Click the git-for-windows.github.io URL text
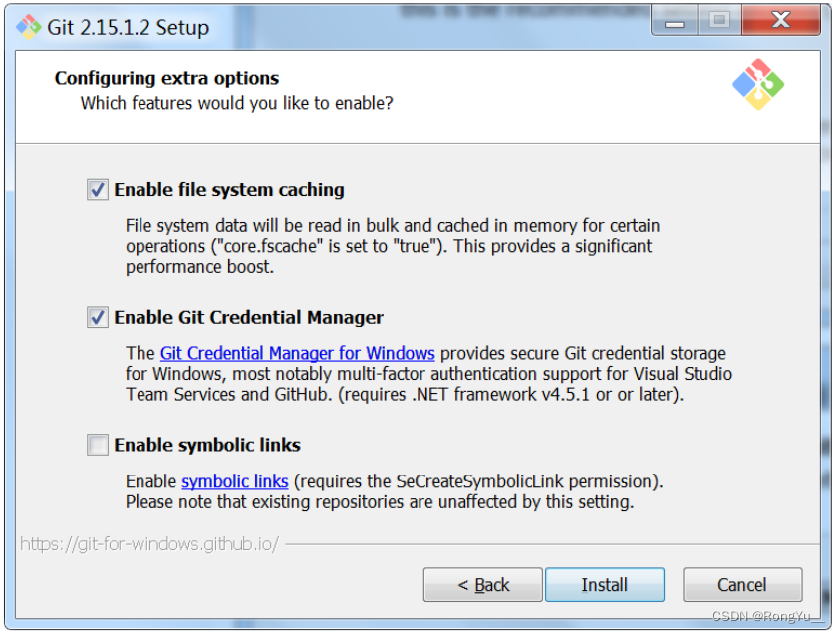 tap(149, 544)
